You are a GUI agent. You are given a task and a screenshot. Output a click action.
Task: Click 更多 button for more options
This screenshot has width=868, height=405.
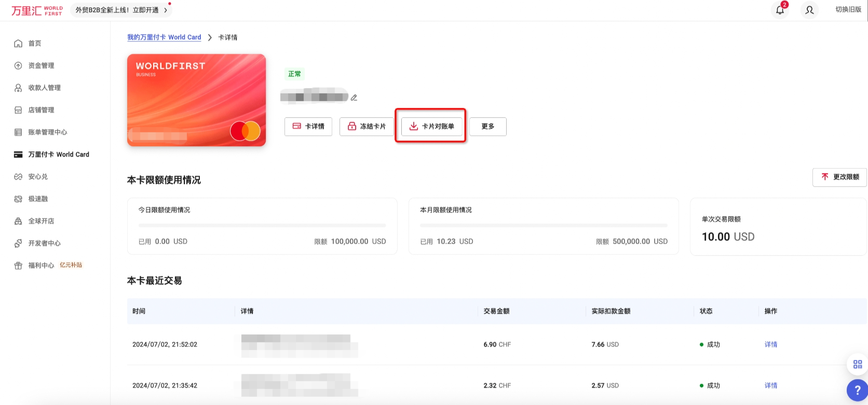coord(488,127)
